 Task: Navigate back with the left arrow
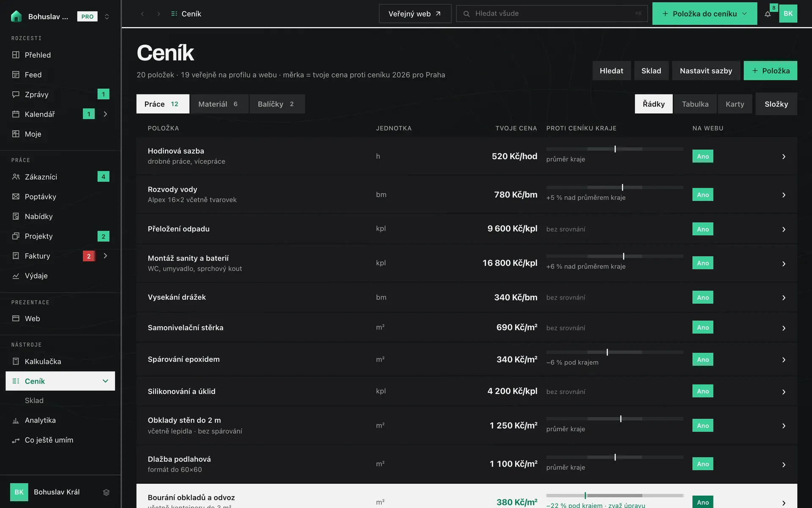[143, 14]
